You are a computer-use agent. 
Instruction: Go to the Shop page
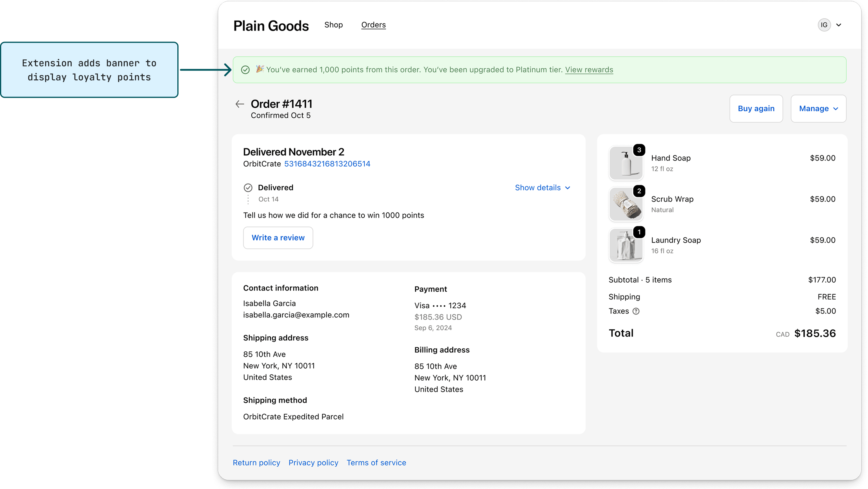point(334,25)
